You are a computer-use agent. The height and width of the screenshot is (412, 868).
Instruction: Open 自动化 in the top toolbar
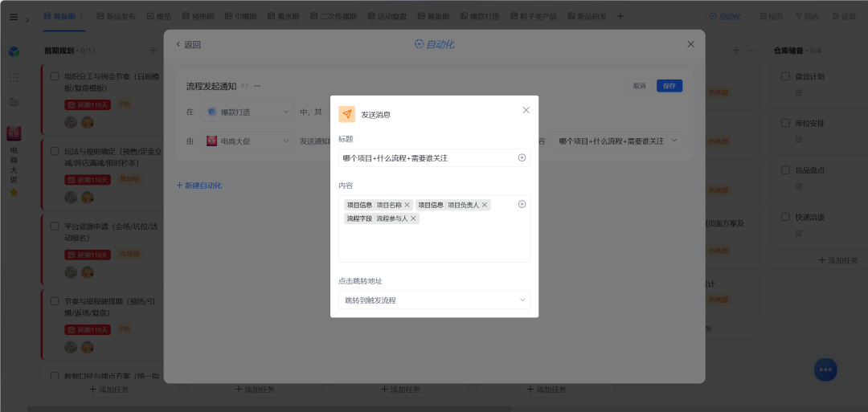[725, 17]
